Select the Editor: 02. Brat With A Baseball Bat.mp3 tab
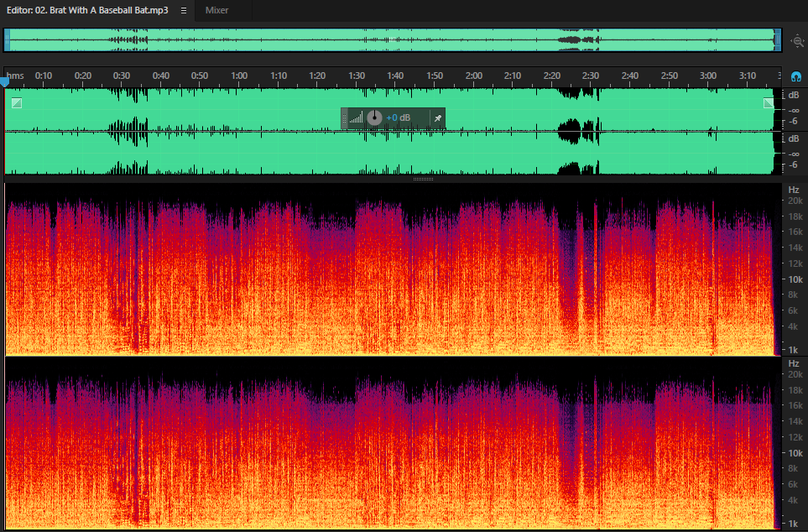808x532 pixels. coord(87,10)
